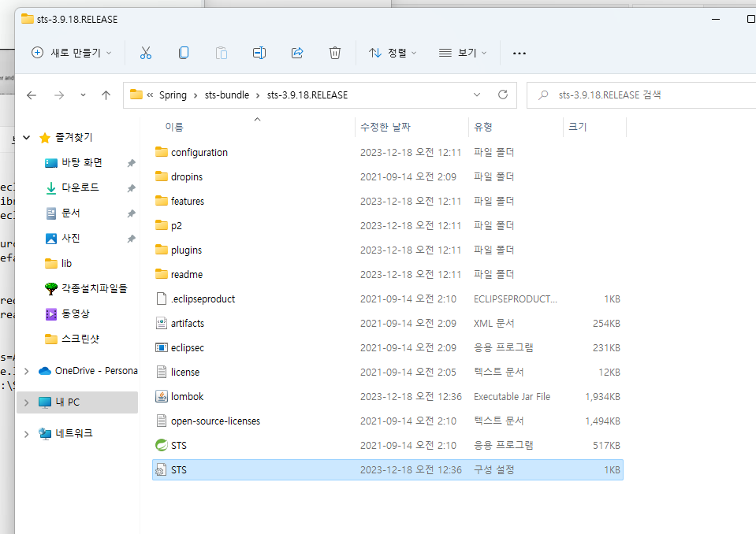
Task: Open 사진 in quick access
Action: pos(70,239)
